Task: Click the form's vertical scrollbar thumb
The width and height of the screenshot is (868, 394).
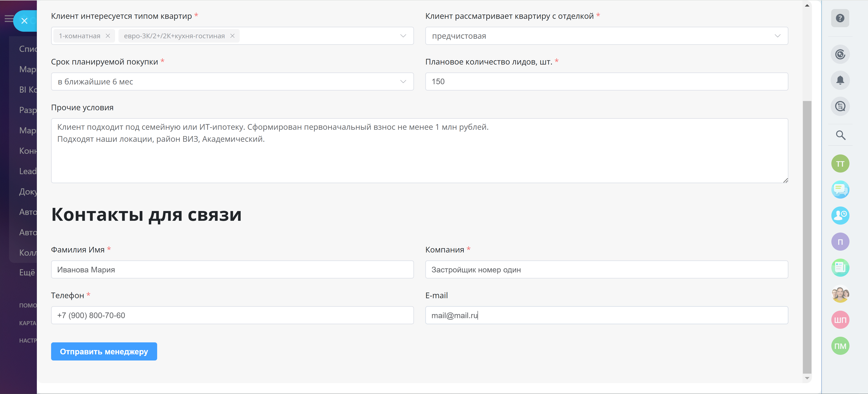Action: [807, 236]
